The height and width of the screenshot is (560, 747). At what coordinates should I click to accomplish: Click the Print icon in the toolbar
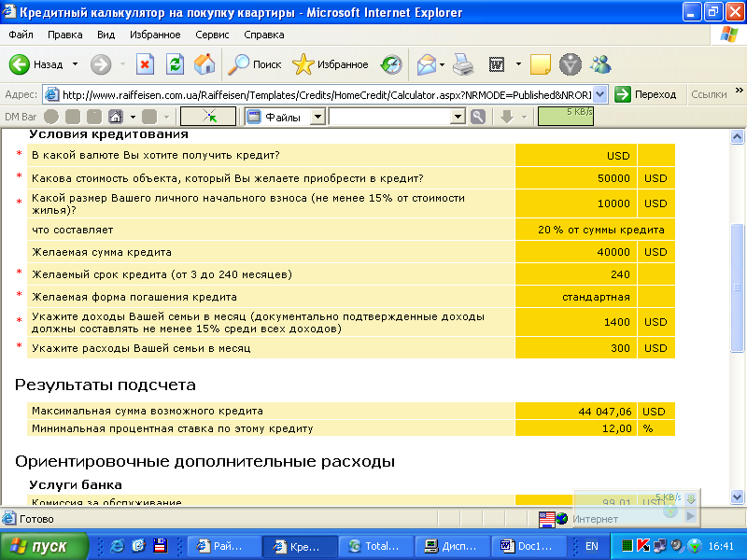(464, 64)
